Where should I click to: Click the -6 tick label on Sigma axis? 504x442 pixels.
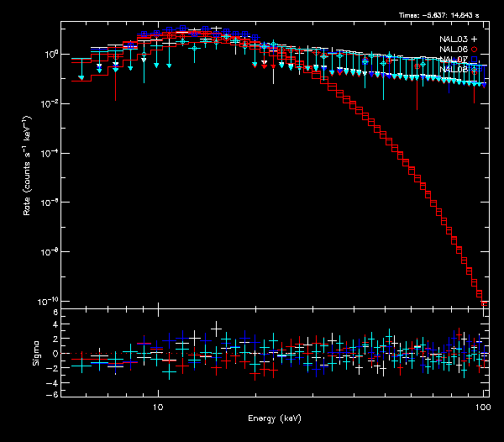pos(53,394)
